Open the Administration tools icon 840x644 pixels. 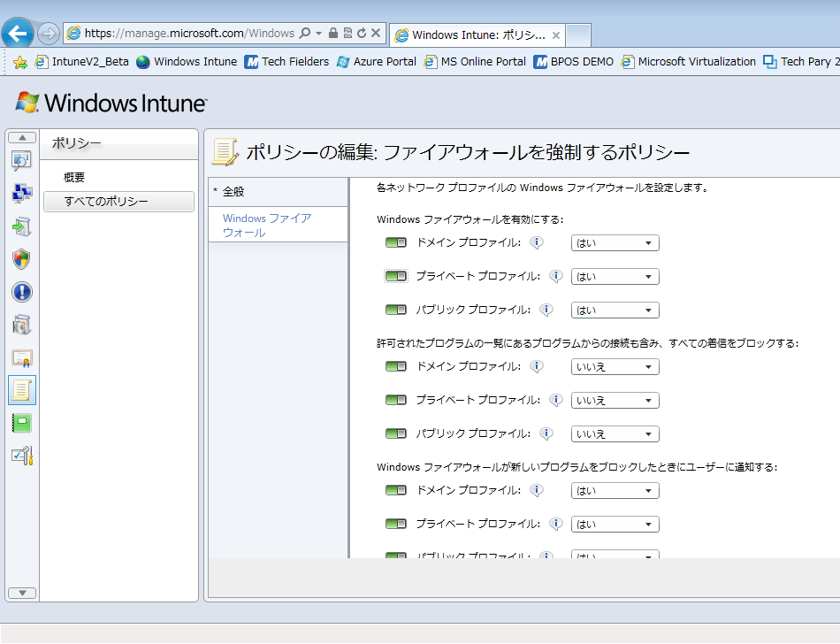(22, 456)
